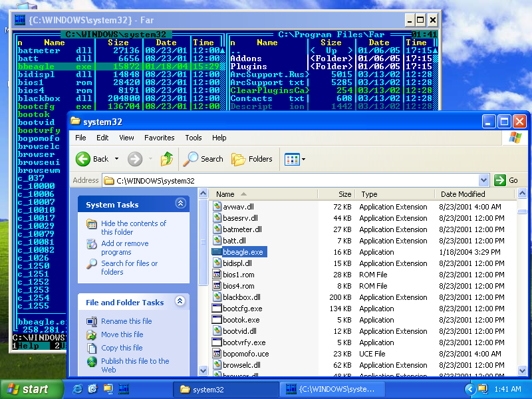Open the Start menu

coord(31,389)
